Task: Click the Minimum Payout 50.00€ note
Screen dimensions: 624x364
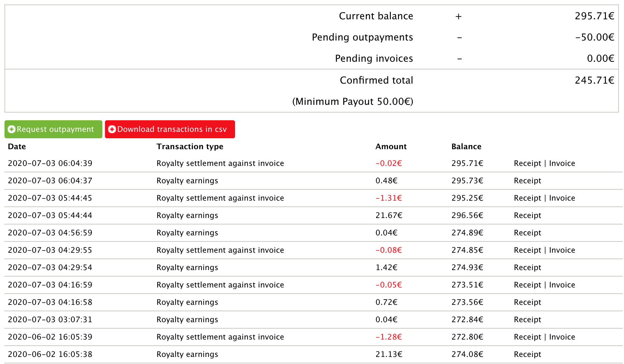Action: (353, 102)
